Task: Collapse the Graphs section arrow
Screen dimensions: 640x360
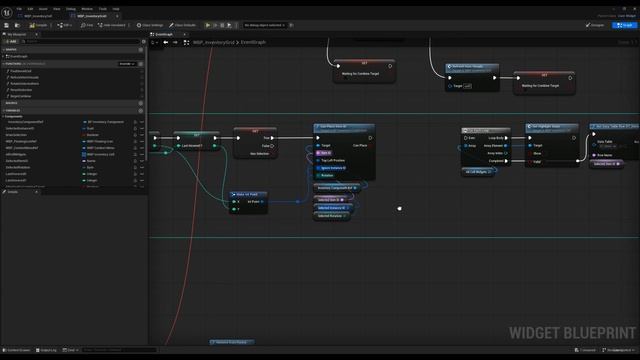Action: tap(4, 49)
